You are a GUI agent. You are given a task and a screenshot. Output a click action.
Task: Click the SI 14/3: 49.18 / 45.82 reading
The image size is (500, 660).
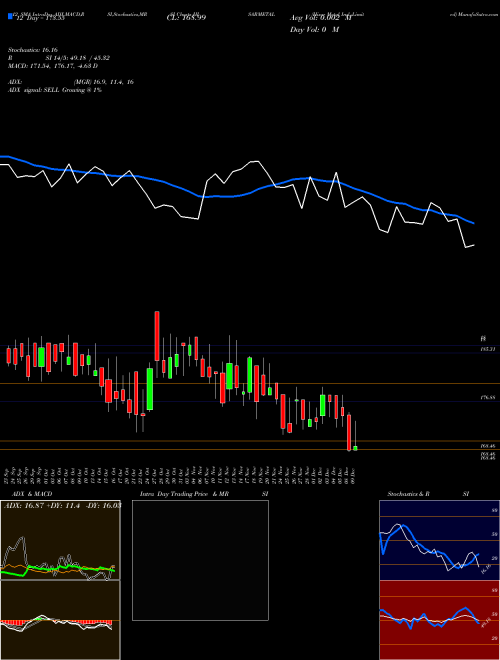(78, 58)
